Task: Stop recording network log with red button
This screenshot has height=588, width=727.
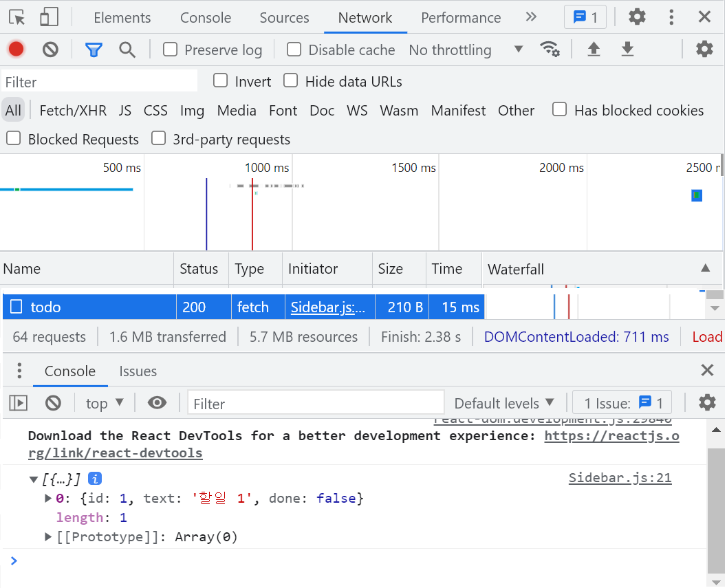Action: click(x=17, y=49)
